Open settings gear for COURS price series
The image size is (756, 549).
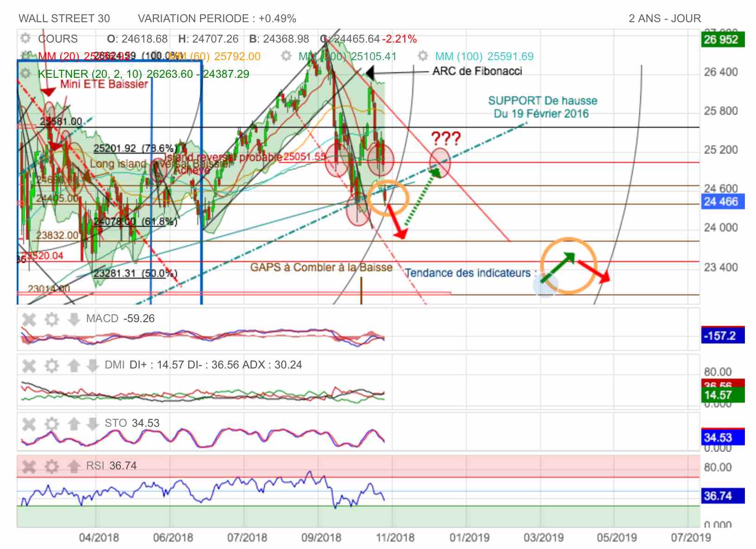coord(26,38)
